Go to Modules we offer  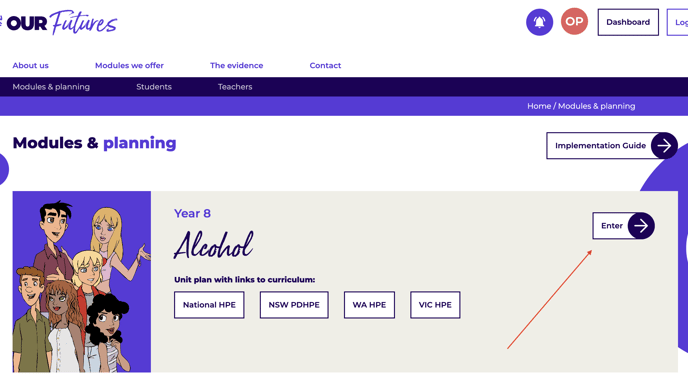(x=129, y=65)
